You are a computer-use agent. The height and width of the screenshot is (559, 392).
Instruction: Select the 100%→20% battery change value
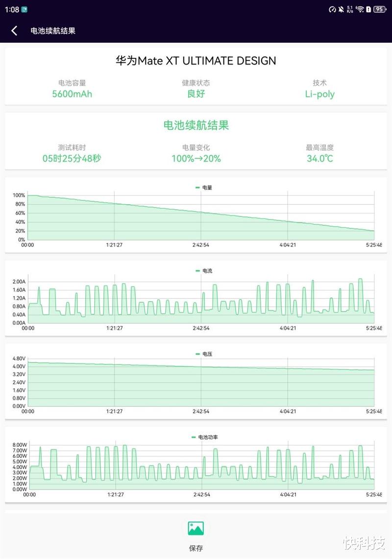(196, 158)
